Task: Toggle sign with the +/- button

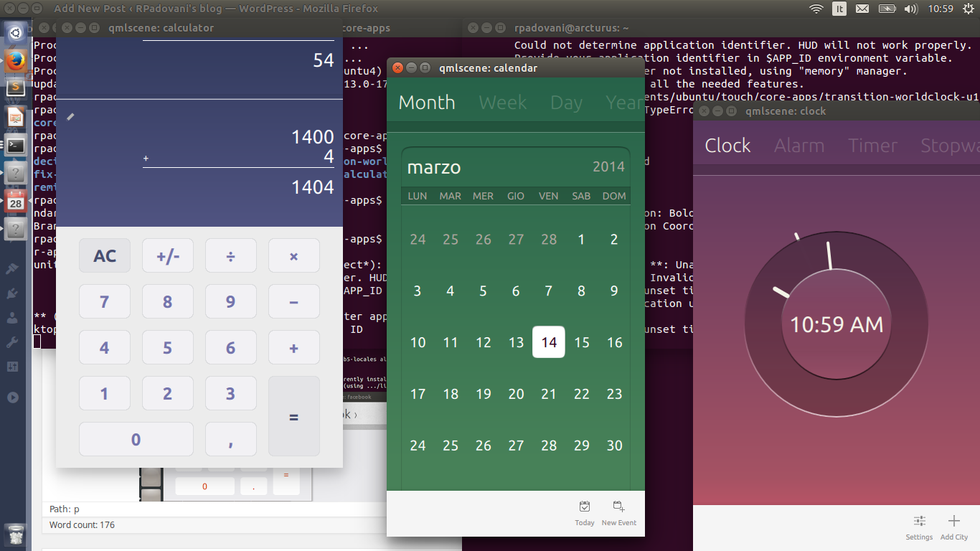Action: pos(167,256)
